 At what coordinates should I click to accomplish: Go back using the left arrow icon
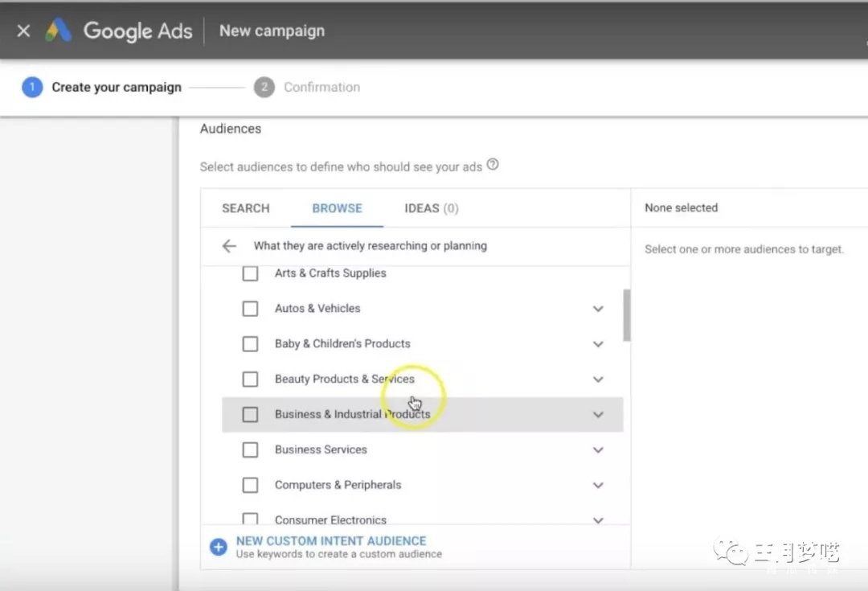230,246
